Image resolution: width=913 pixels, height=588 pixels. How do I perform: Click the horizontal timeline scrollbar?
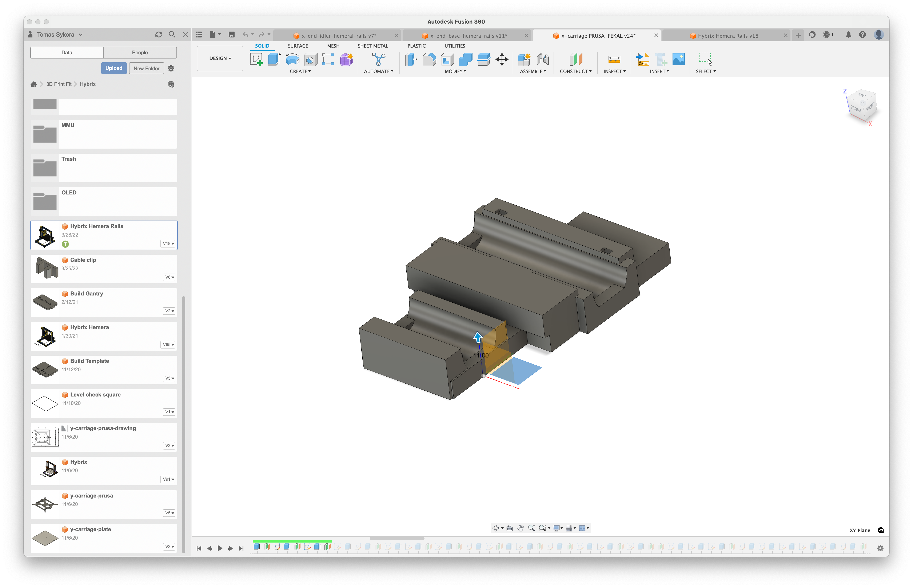397,538
